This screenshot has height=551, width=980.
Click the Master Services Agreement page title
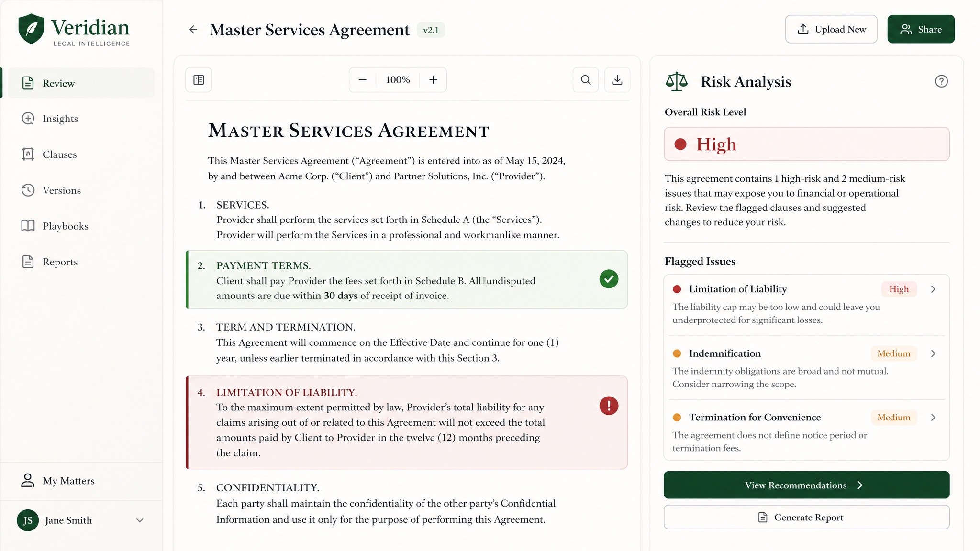(x=310, y=30)
